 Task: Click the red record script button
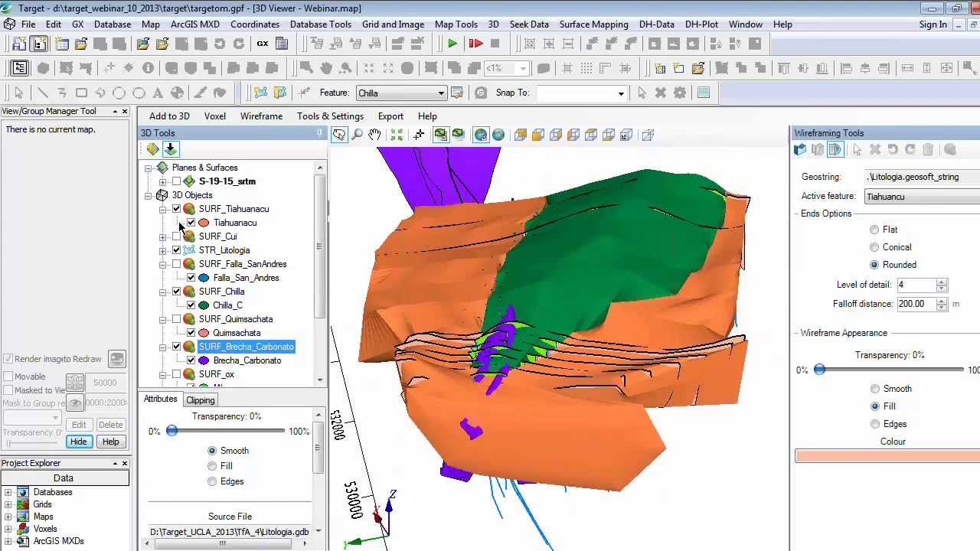(x=475, y=44)
